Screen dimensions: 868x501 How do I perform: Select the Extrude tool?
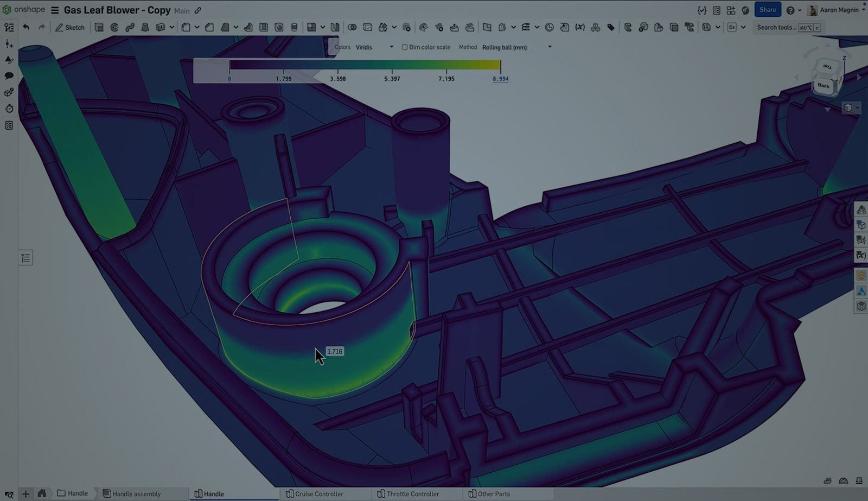[x=98, y=27]
